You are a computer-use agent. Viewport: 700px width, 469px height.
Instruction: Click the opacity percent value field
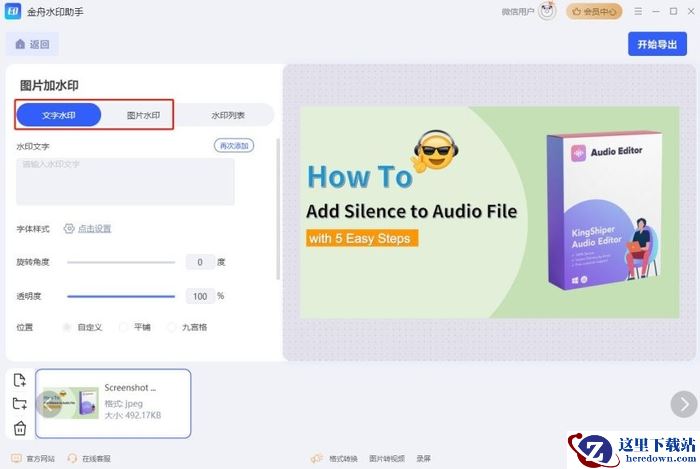(x=200, y=296)
